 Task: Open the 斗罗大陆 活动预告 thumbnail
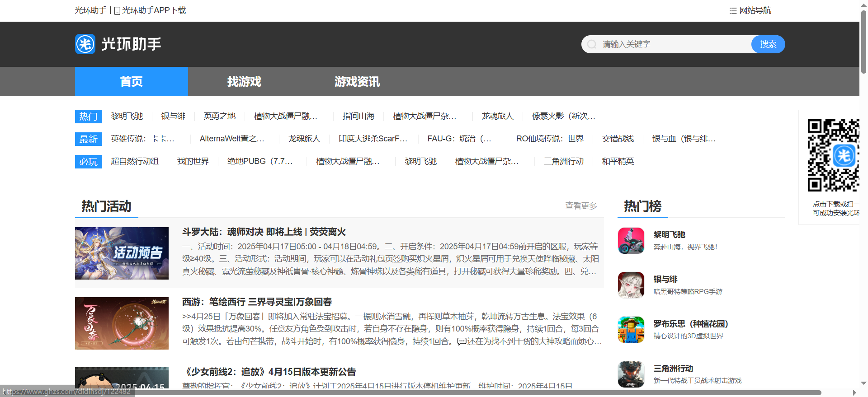122,253
